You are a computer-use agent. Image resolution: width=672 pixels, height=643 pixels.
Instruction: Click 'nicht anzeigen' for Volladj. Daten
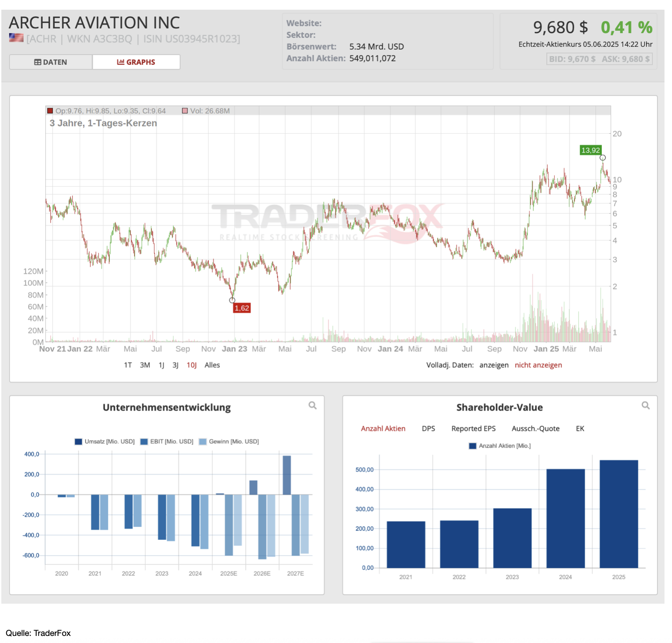click(x=538, y=365)
